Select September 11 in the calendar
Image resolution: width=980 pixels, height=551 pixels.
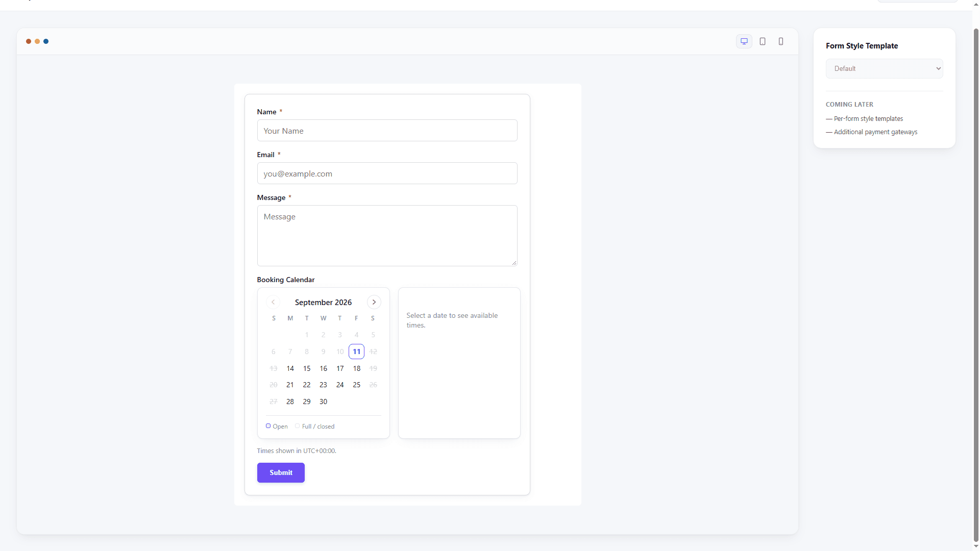[357, 352]
